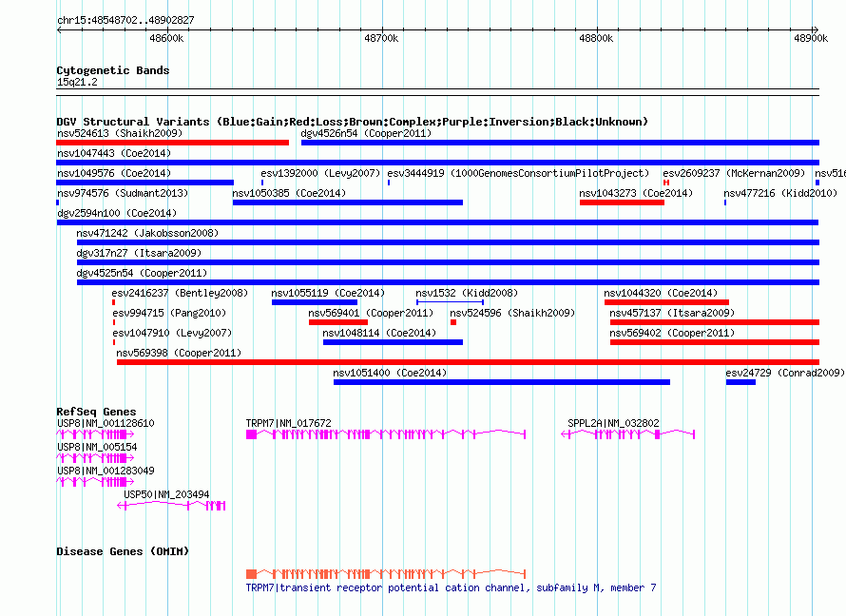Click dgv4525n54 (Cooper2011) variant label

point(142,273)
